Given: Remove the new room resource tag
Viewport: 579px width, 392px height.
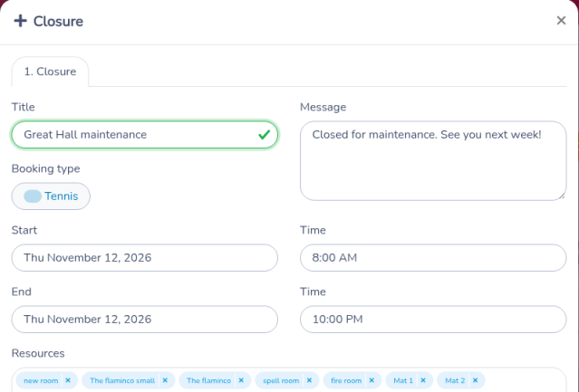Looking at the screenshot, I should pyautogui.click(x=68, y=380).
